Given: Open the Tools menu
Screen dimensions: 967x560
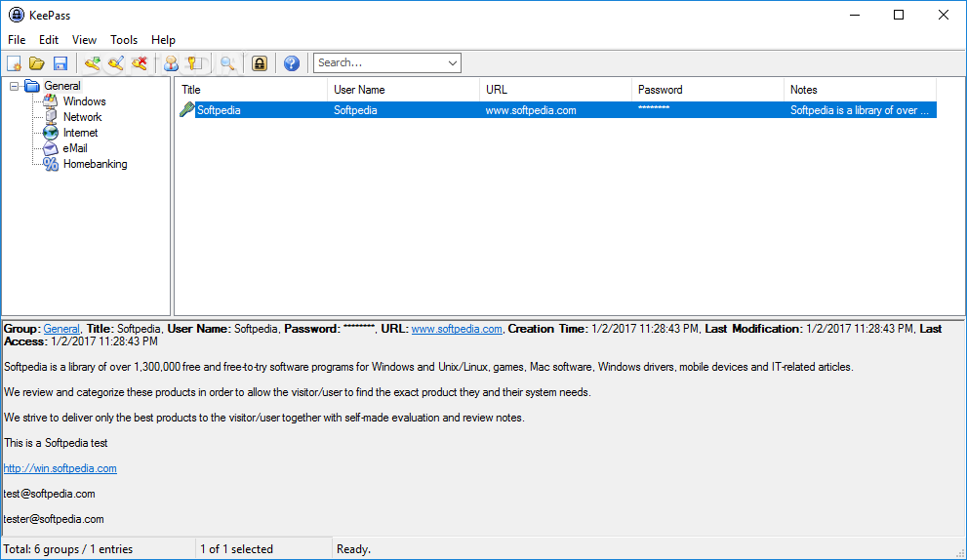Looking at the screenshot, I should pyautogui.click(x=124, y=39).
